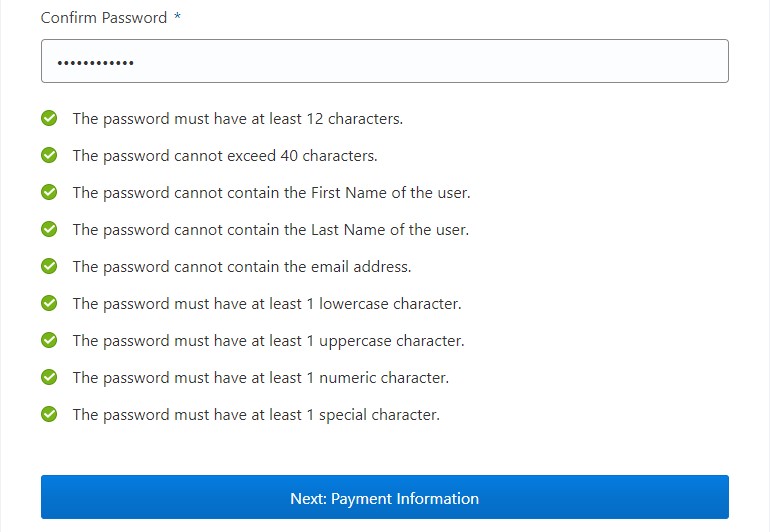Click the Confirm Password label
770x532 pixels.
103,18
